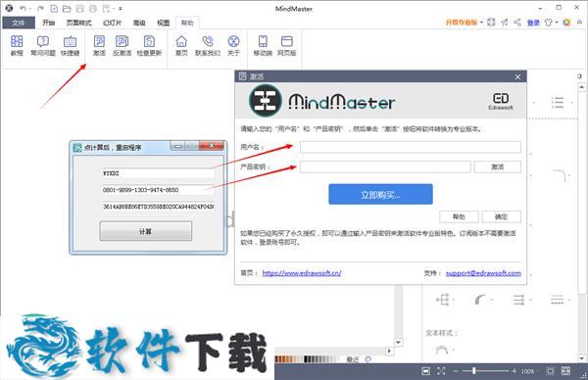Screen dimensions: 588x380
Task: Click the send/paper plane icon in top right
Action: click(505, 23)
